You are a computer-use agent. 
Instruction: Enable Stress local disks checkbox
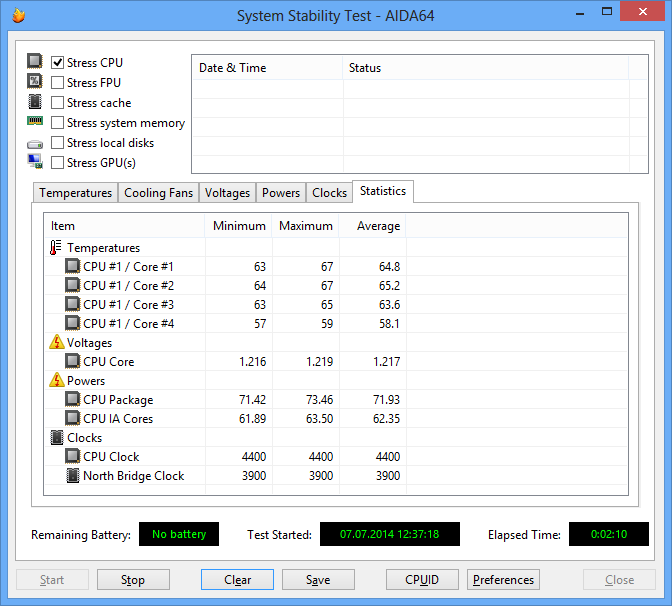57,143
